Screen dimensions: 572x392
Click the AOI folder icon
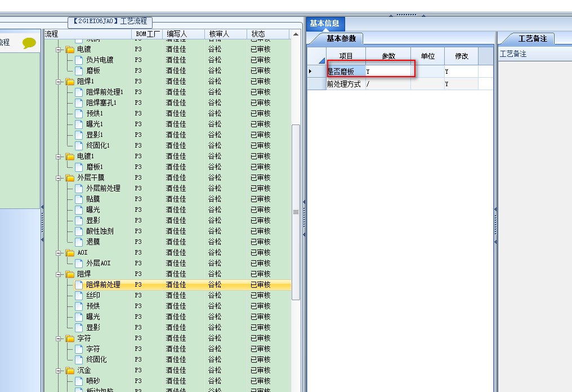point(70,252)
